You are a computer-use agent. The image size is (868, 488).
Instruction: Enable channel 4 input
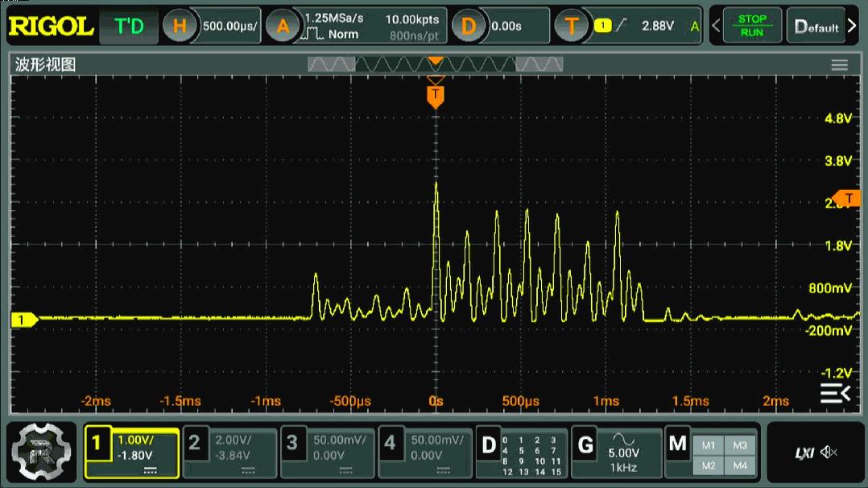coord(424,451)
